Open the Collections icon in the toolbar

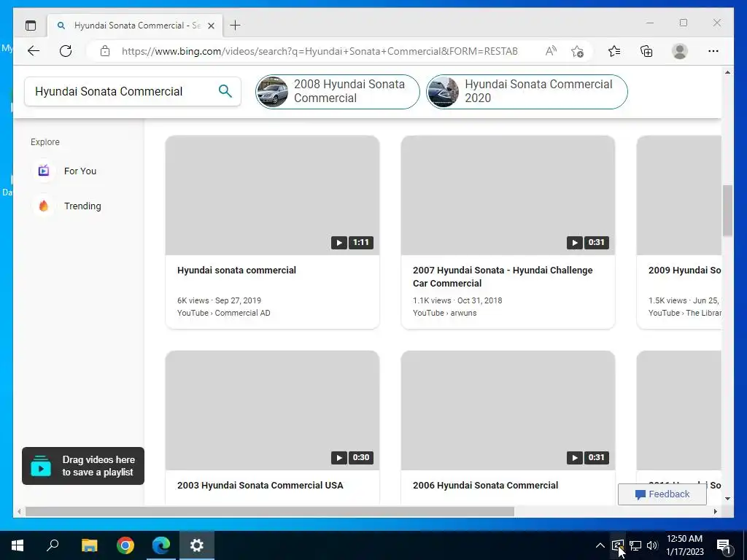click(646, 51)
